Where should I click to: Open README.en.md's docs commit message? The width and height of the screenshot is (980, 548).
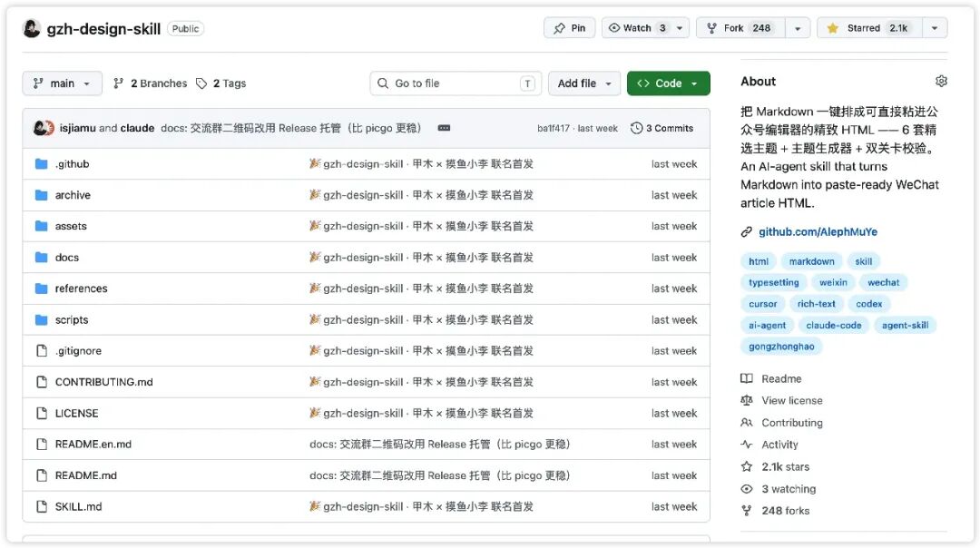pos(440,445)
